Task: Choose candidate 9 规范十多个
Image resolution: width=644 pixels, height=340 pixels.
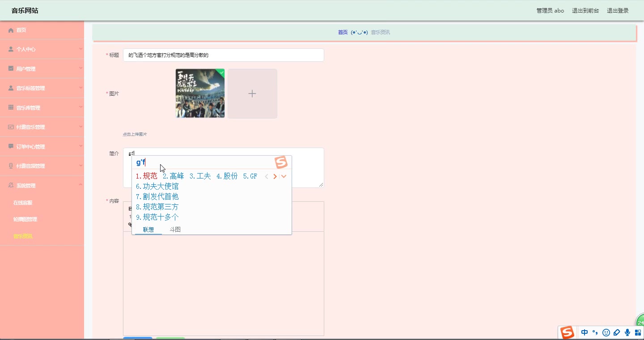Action: [x=157, y=217]
